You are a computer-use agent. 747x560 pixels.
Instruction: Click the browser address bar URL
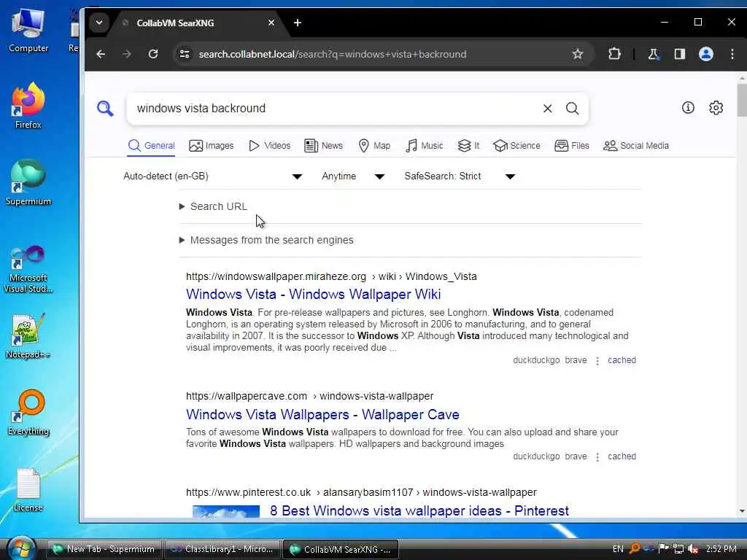tap(333, 54)
